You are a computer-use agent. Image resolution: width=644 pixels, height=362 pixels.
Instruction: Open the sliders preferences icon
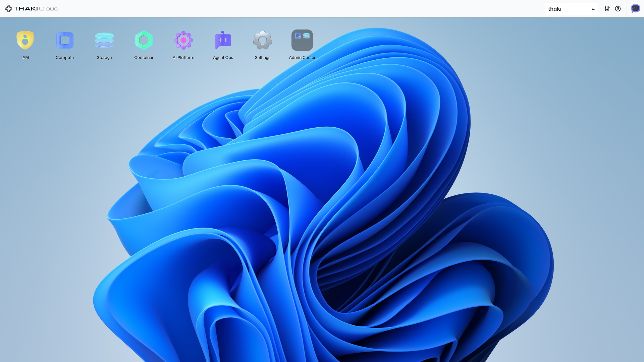tap(607, 9)
